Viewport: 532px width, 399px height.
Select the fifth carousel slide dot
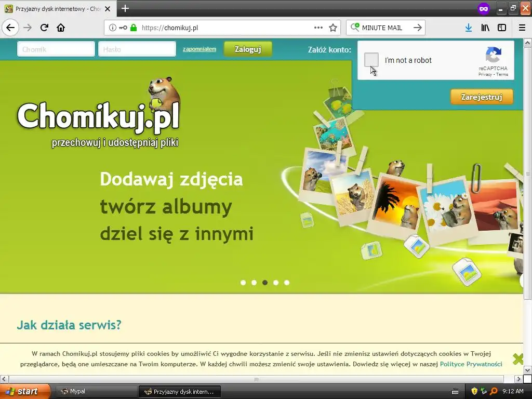point(287,283)
